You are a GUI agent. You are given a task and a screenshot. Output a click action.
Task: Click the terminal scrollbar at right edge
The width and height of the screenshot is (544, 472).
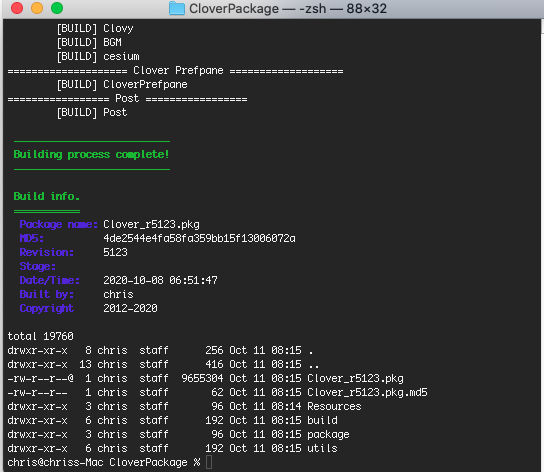[x=542, y=243]
